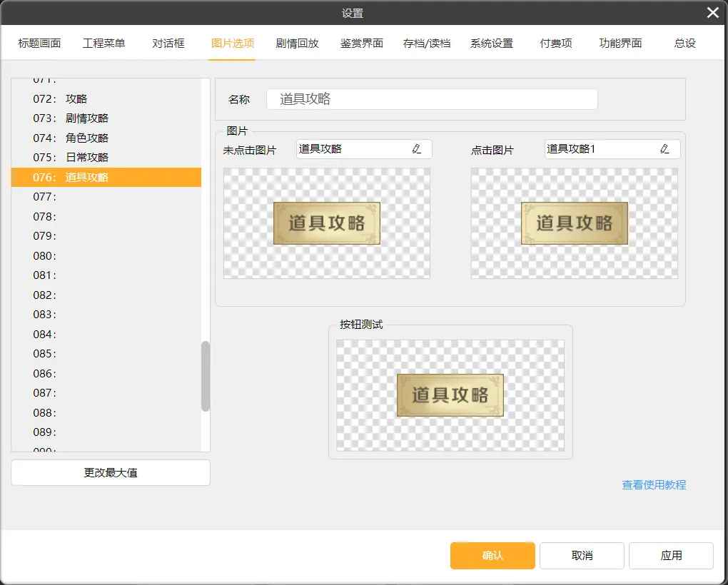Image resolution: width=728 pixels, height=585 pixels.
Task: Open the 查看使用教程 link
Action: click(x=654, y=485)
